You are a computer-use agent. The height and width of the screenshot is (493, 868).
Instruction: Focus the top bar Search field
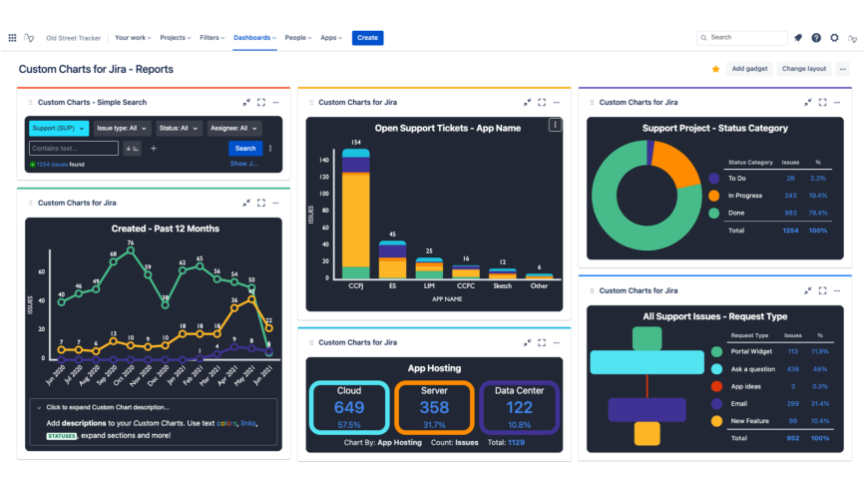pos(741,38)
